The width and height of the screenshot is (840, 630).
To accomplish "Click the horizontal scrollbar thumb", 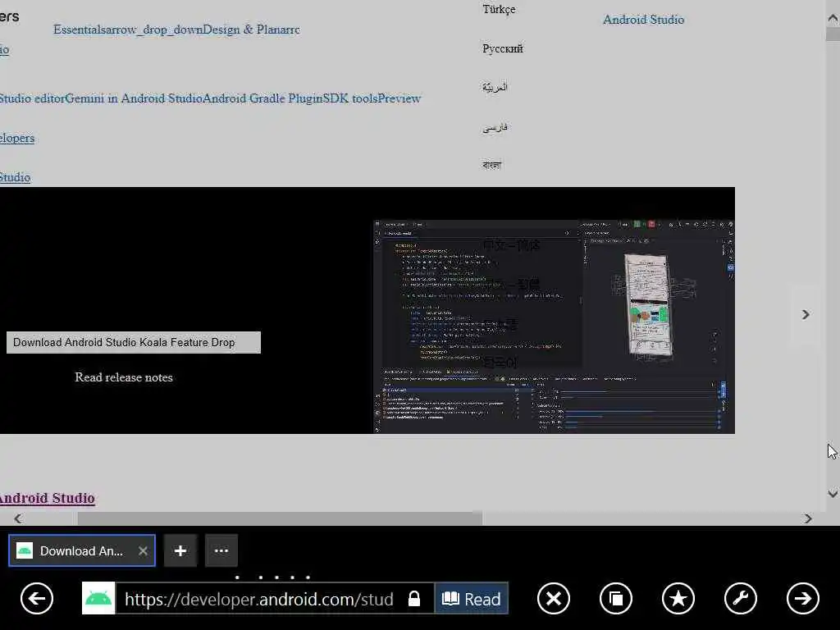I will click(x=280, y=518).
